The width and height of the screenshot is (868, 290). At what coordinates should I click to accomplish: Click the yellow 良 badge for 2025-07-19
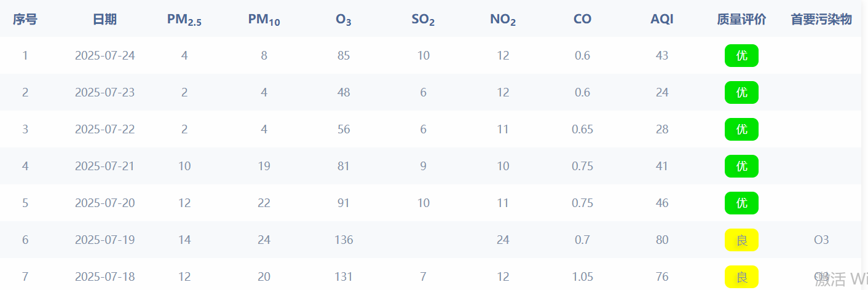pyautogui.click(x=741, y=240)
